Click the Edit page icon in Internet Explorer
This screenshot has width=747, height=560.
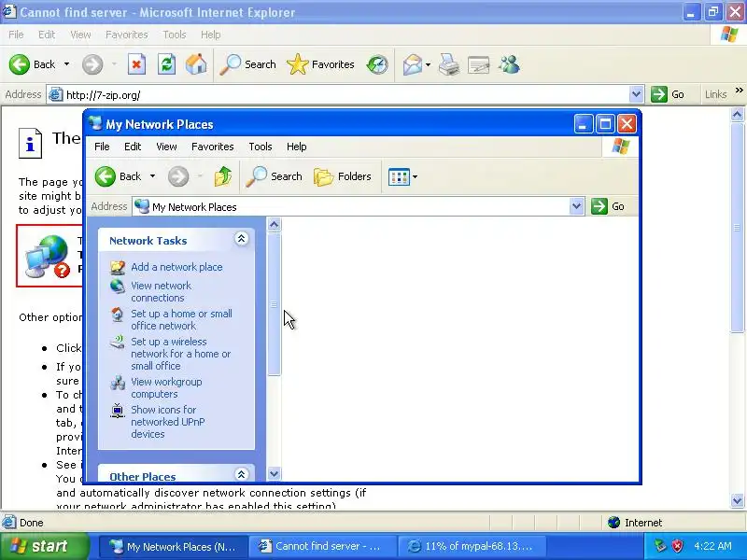[x=478, y=64]
